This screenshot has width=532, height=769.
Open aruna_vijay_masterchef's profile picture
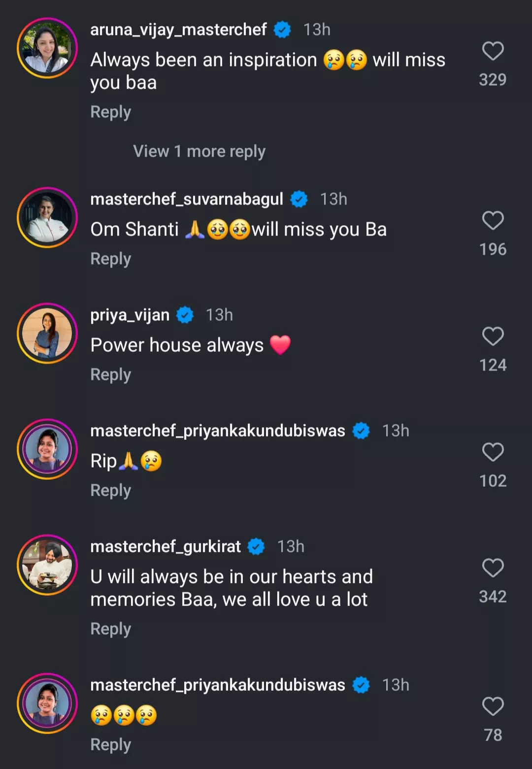(47, 48)
